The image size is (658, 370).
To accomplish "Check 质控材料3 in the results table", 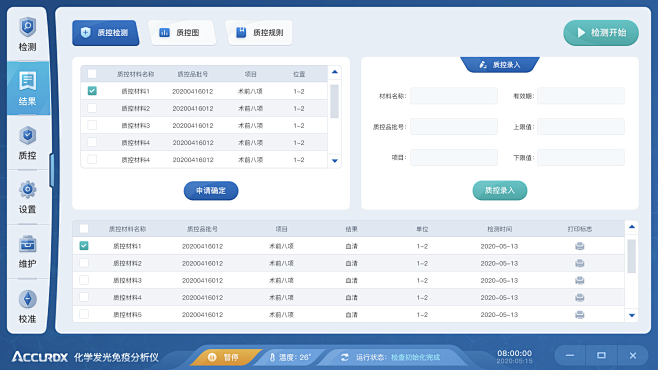I will (x=84, y=280).
